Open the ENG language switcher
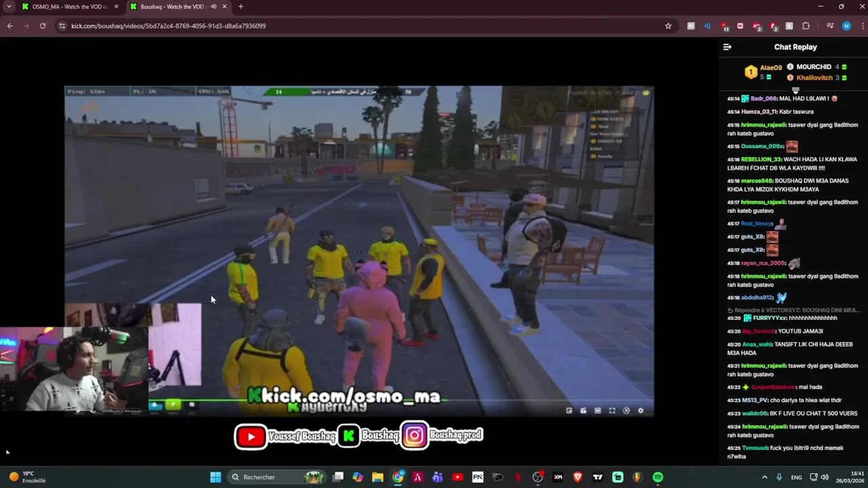The width and height of the screenshot is (868, 488). (x=796, y=477)
